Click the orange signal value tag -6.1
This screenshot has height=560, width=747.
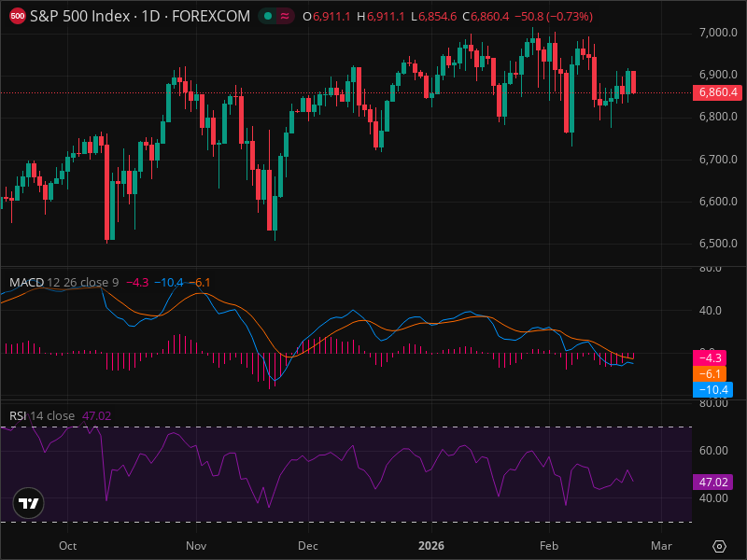click(710, 374)
